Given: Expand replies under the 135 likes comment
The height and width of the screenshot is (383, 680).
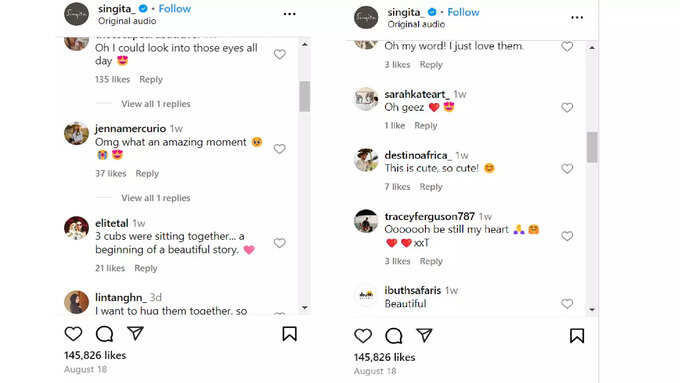Looking at the screenshot, I should 156,104.
